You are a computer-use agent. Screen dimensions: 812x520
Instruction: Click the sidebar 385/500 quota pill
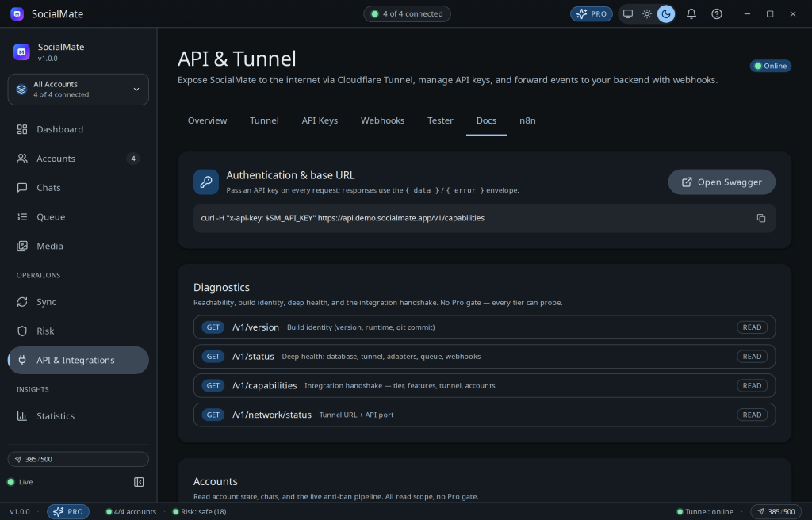tap(79, 459)
